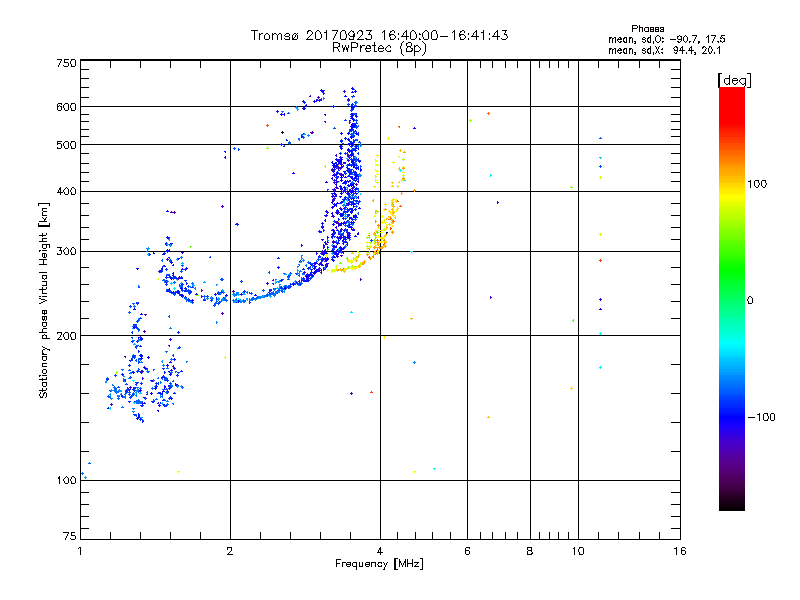Click the colorbar tick label '100'

point(757,184)
